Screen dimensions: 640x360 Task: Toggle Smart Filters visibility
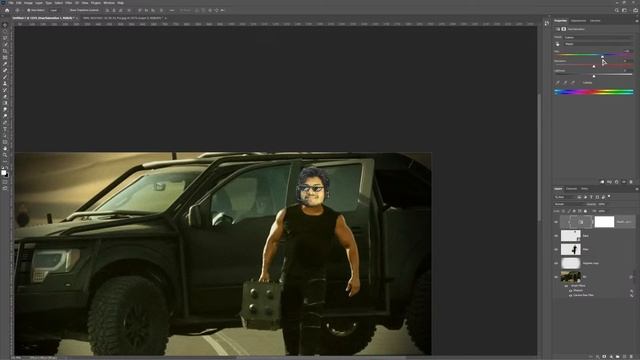(x=566, y=286)
